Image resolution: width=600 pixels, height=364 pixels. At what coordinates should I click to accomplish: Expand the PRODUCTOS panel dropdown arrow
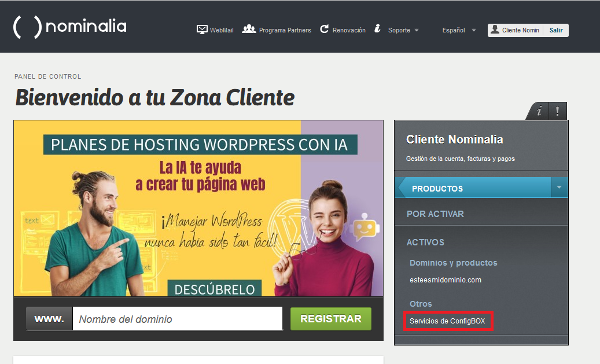559,187
